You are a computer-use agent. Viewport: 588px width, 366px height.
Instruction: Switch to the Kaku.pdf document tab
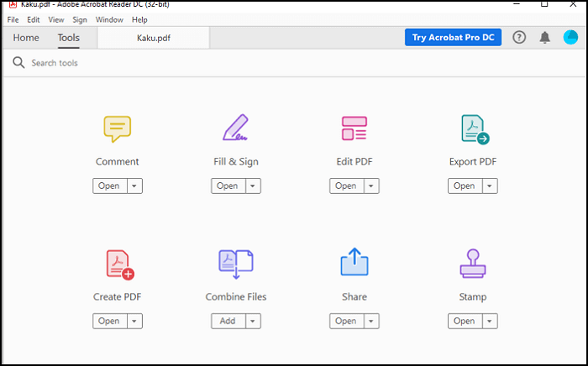[155, 38]
